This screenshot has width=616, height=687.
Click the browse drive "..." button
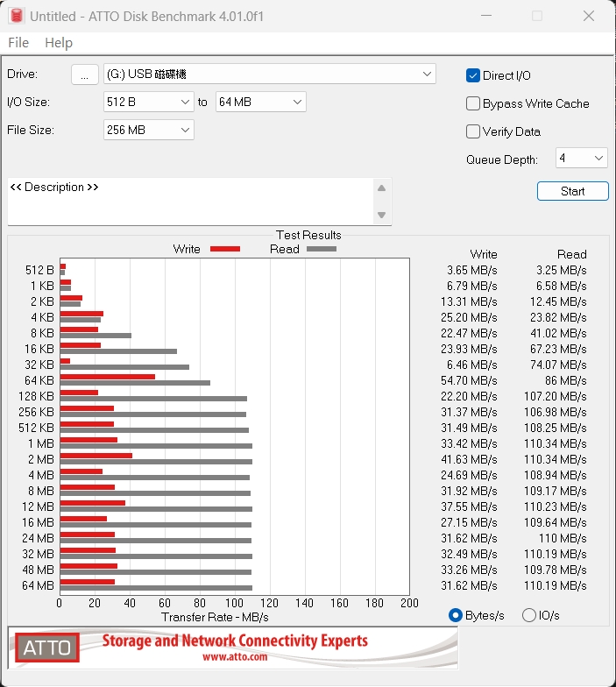pos(84,74)
